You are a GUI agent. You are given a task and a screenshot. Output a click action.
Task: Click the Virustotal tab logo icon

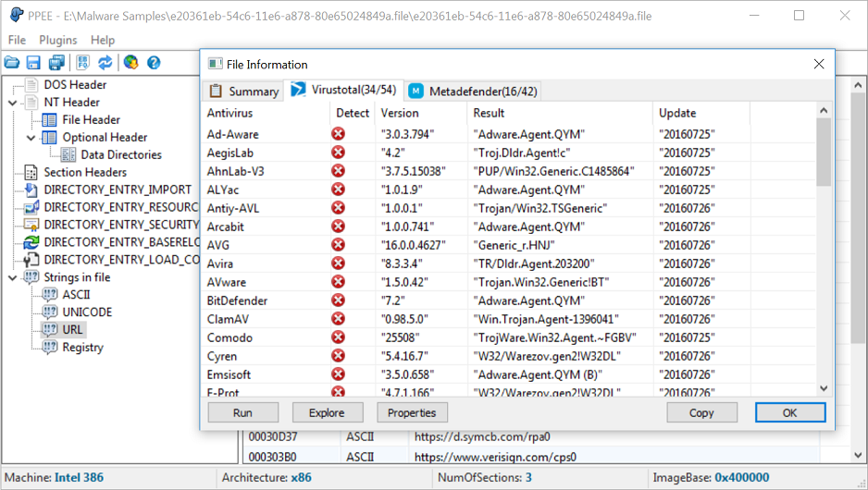[298, 89]
